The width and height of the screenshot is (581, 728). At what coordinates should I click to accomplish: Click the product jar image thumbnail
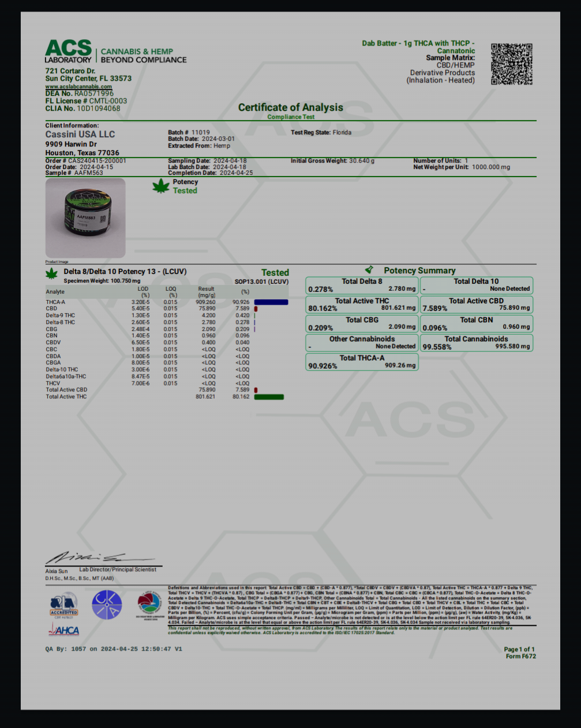[x=85, y=217]
